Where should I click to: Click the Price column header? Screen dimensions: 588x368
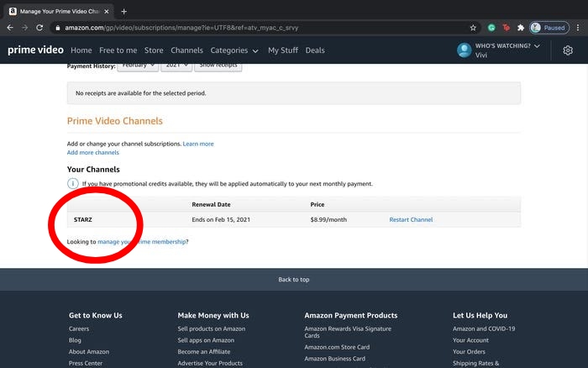(318, 204)
